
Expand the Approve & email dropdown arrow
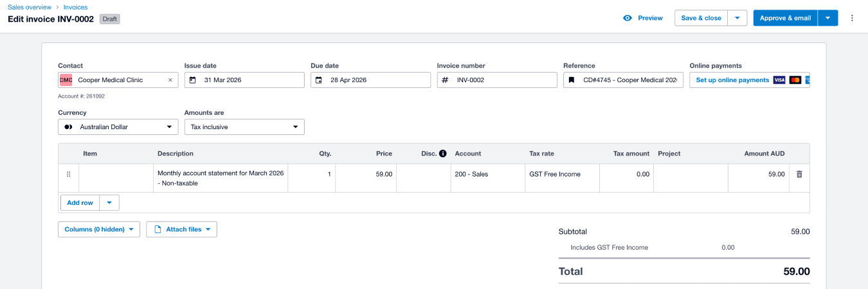coord(828,18)
